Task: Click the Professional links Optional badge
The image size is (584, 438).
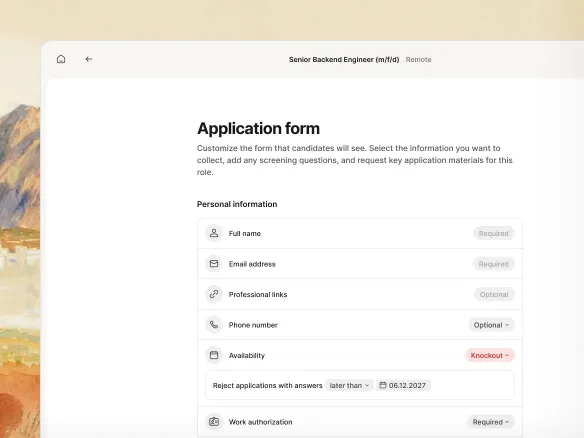Action: 494,295
